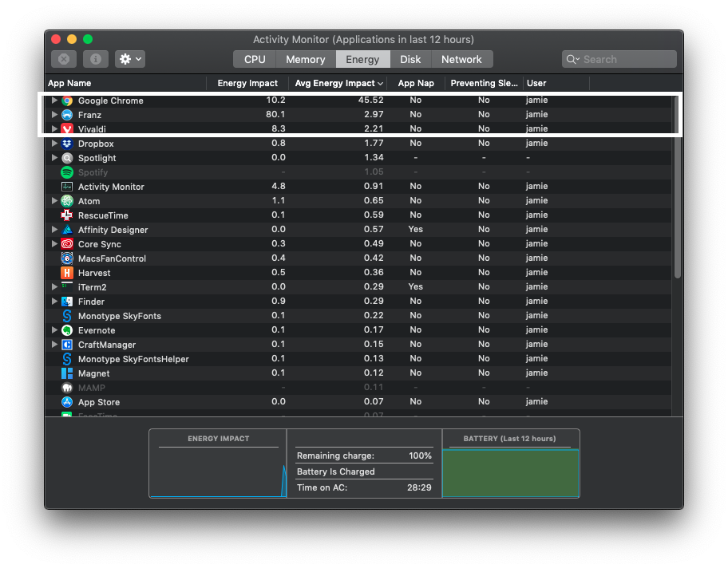Click the Activity Monitor row icon
Viewport: 728px width, 568px height.
point(67,187)
